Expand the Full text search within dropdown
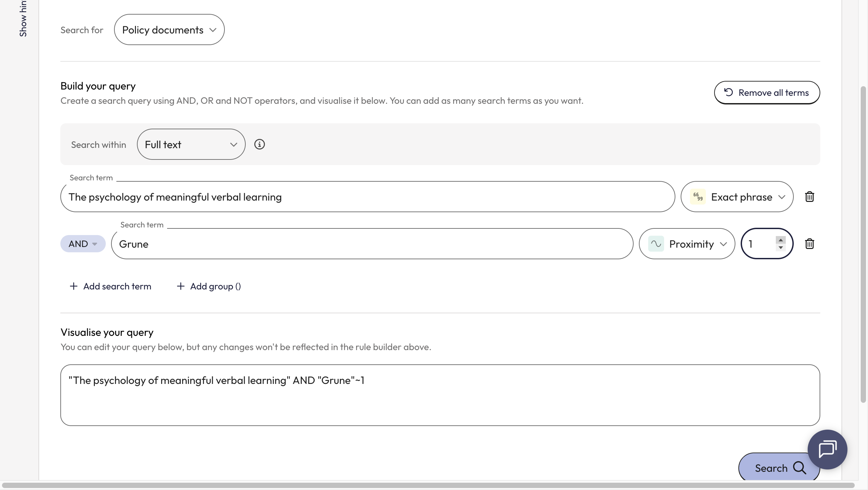The height and width of the screenshot is (490, 868). tap(191, 144)
